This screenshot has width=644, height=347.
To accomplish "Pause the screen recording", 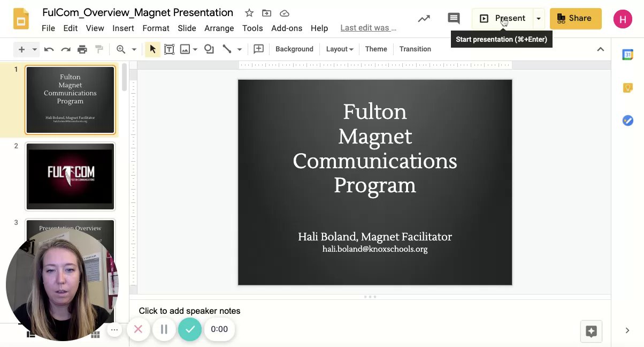I will [x=164, y=329].
